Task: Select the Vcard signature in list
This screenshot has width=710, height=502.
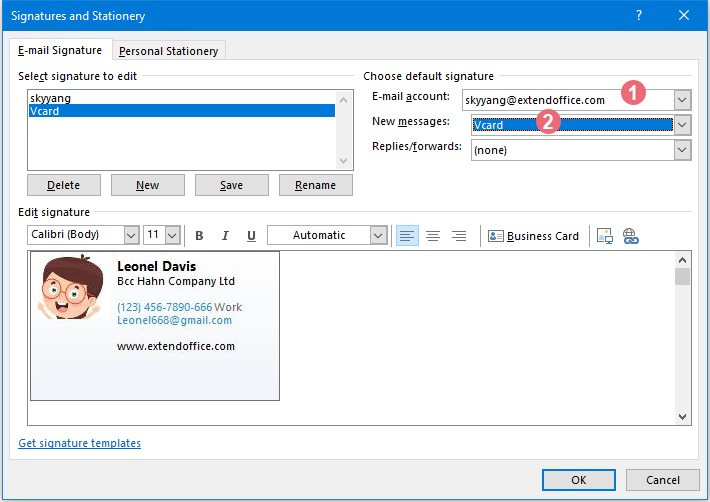Action: click(182, 111)
